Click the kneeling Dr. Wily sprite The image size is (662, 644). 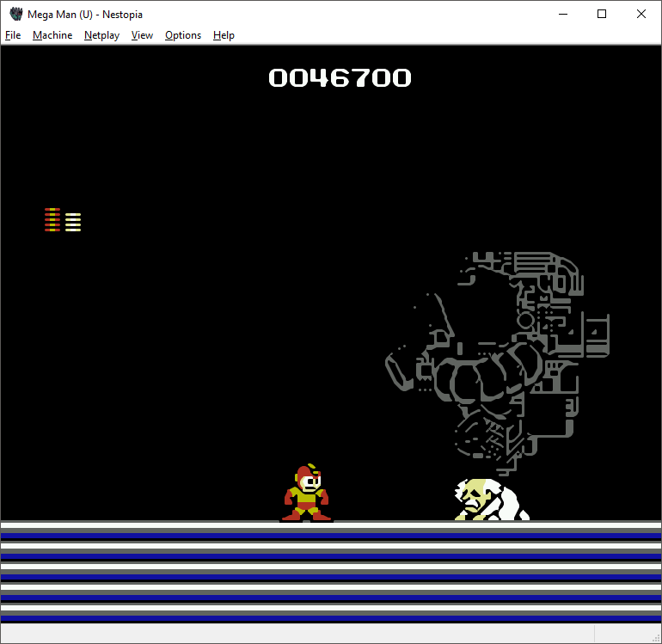tap(492, 500)
